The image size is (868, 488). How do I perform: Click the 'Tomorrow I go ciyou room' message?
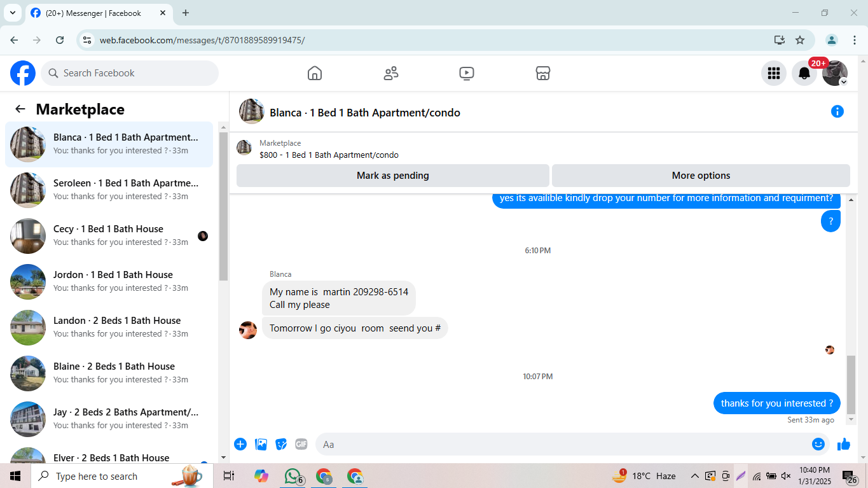[355, 328]
